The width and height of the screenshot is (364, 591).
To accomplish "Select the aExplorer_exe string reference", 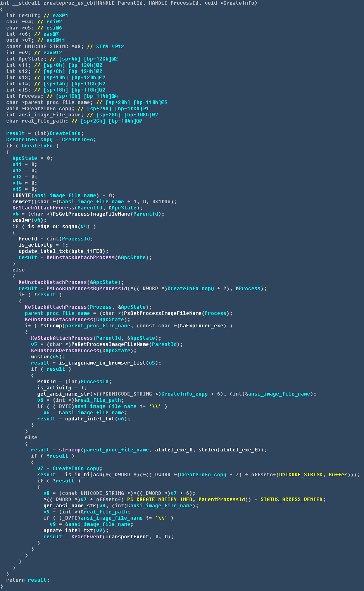I will pyautogui.click(x=203, y=326).
